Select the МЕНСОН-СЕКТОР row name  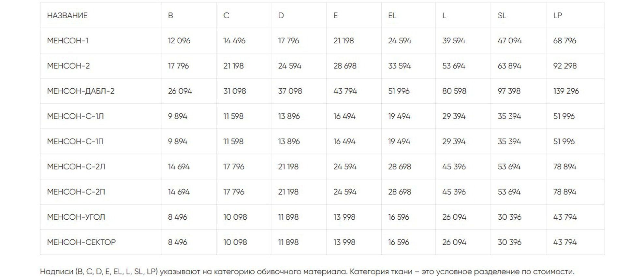(81, 242)
